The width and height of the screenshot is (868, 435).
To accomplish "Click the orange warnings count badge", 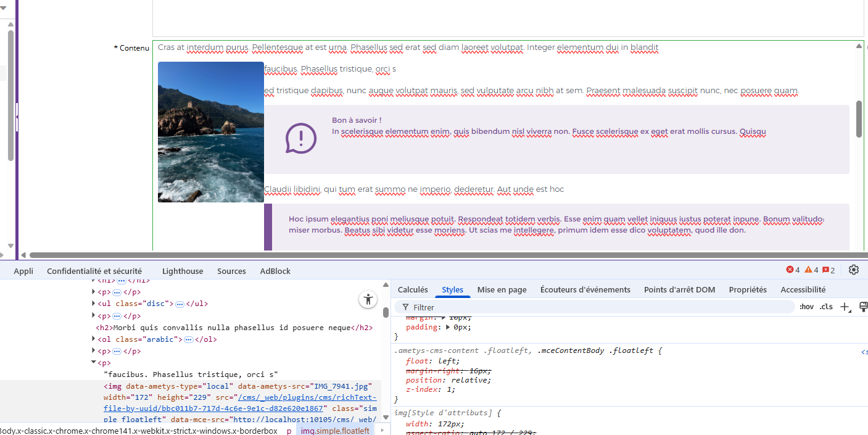I will pos(811,270).
